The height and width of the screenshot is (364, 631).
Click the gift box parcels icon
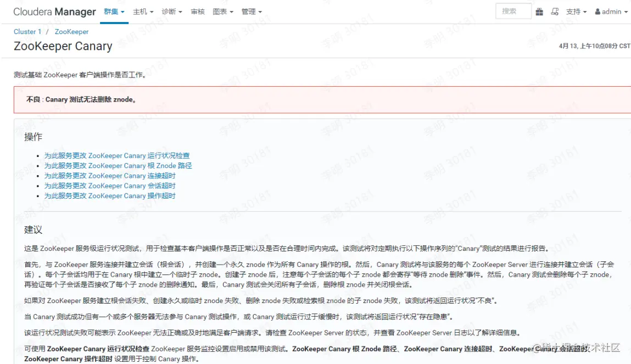(539, 12)
